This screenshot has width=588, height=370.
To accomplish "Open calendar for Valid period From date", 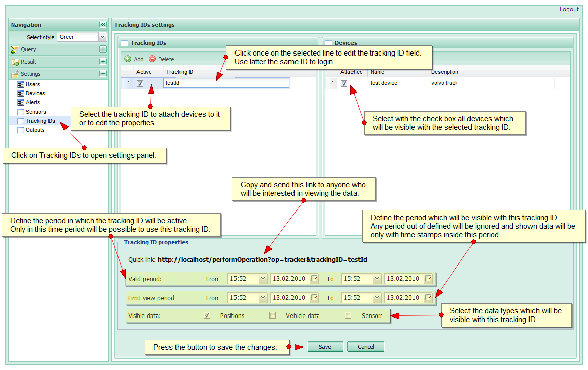I will [314, 279].
